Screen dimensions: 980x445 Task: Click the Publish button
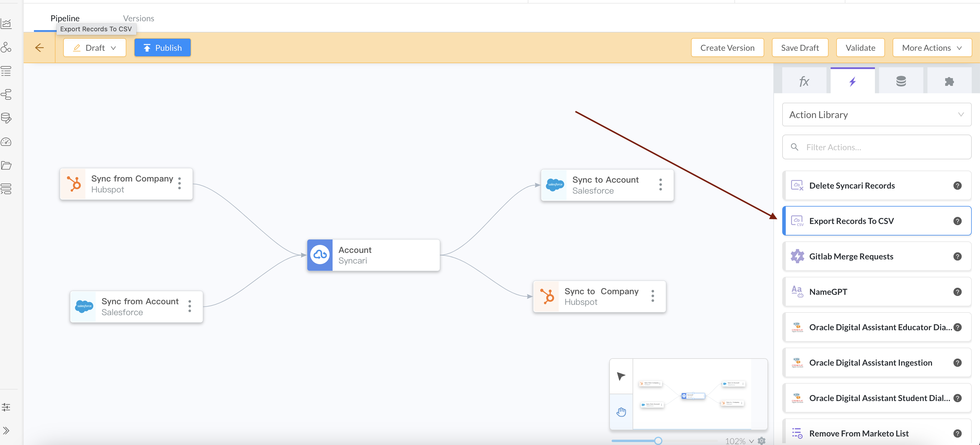coord(162,48)
